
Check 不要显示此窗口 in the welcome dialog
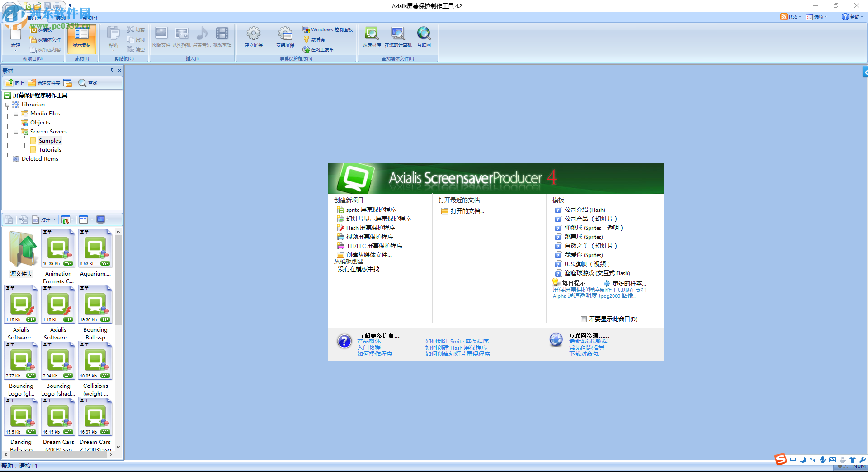(x=584, y=319)
